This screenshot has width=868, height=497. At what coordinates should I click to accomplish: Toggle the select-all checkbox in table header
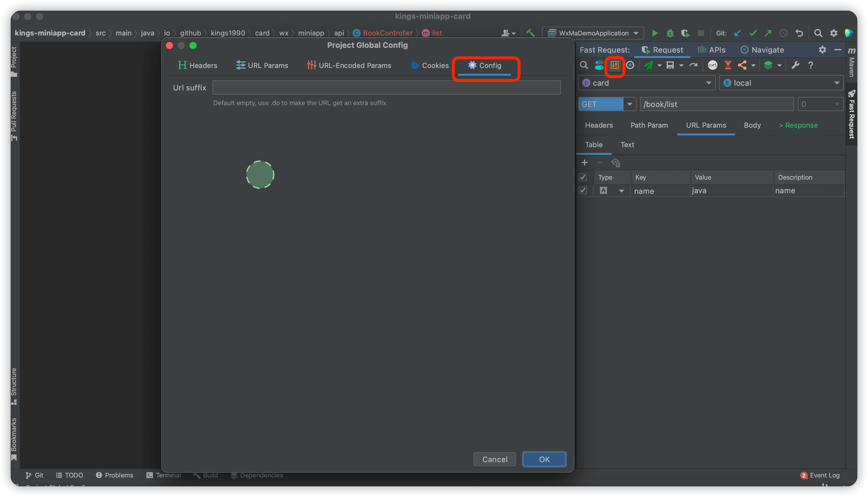(x=583, y=177)
